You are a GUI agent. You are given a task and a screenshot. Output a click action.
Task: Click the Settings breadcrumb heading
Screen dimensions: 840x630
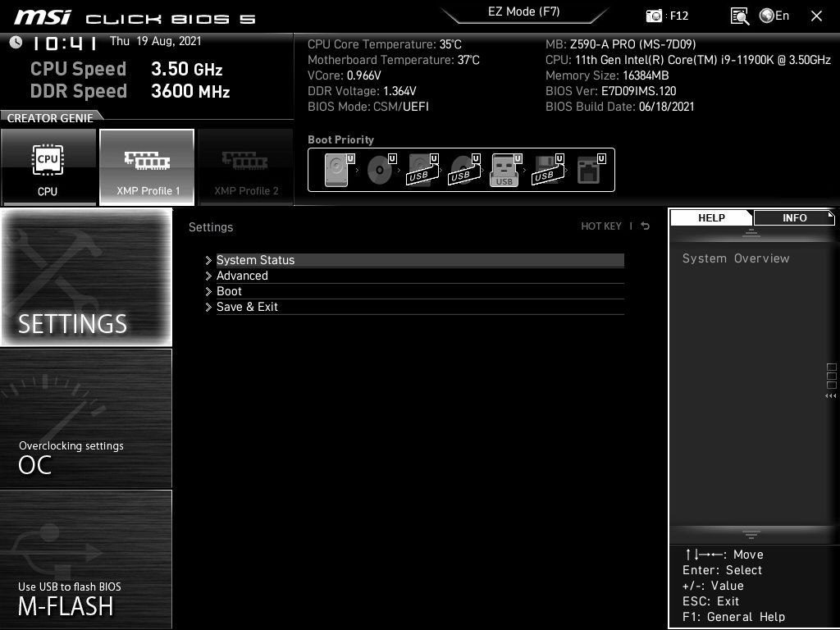pos(211,227)
